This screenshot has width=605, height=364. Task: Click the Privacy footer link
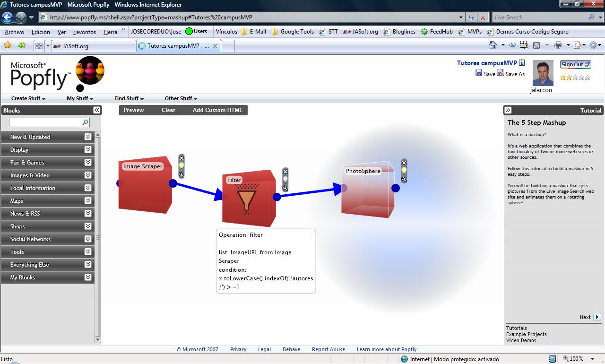tap(238, 349)
